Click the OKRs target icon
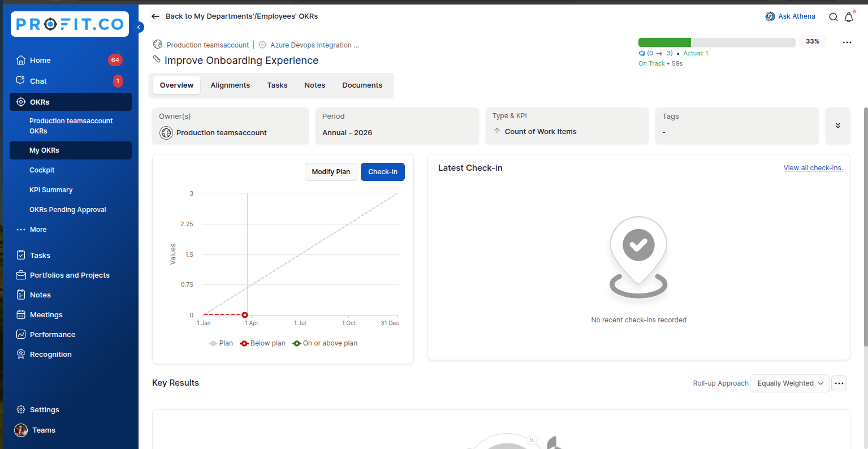 click(x=21, y=102)
